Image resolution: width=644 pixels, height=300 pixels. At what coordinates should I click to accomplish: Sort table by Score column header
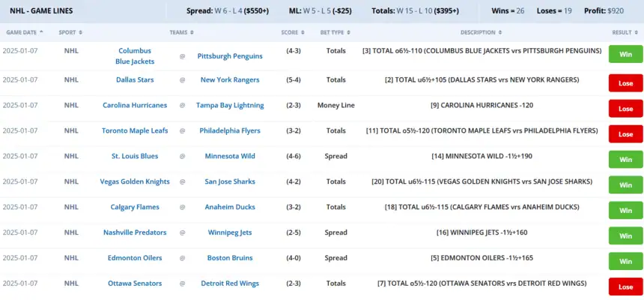click(x=293, y=32)
